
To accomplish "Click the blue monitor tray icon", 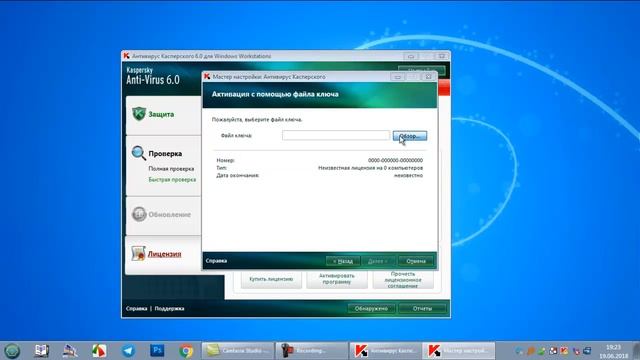I will pyautogui.click(x=587, y=351).
